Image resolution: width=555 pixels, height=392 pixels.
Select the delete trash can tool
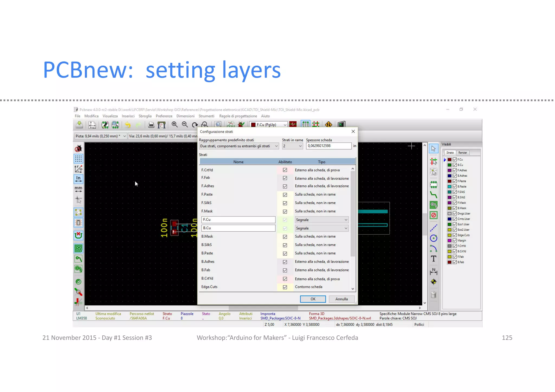tap(433, 294)
